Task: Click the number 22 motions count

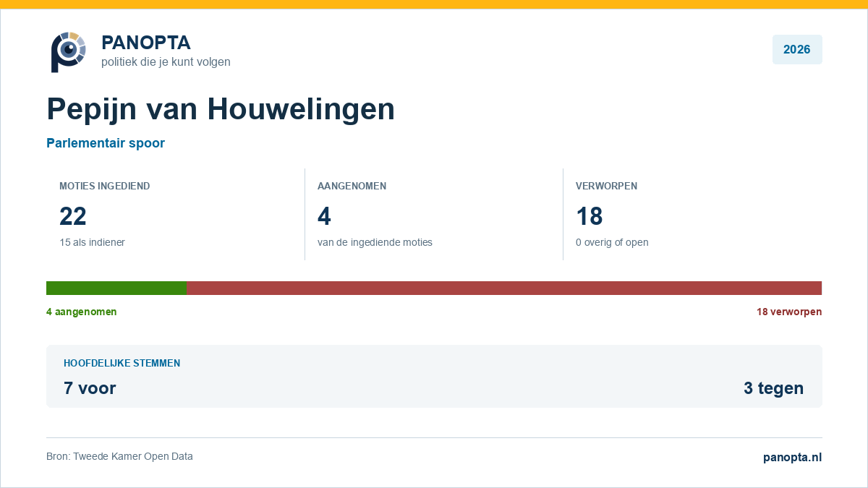Action: pos(73,216)
